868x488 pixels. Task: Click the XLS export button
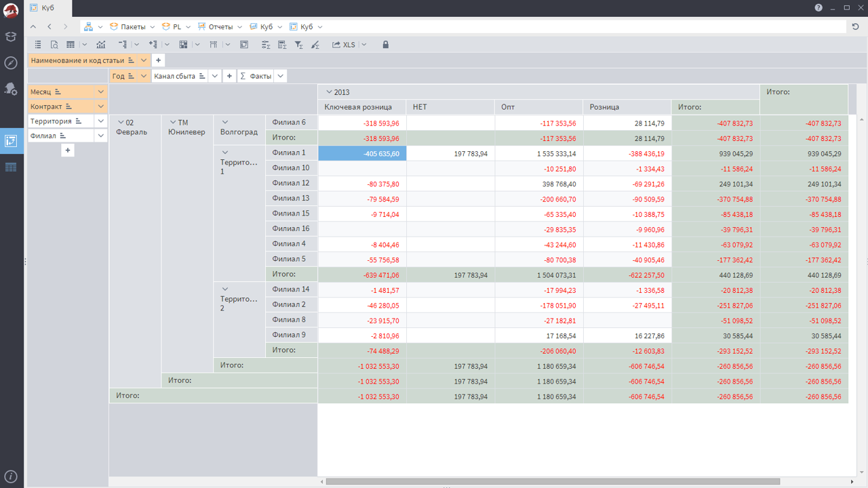(x=344, y=45)
